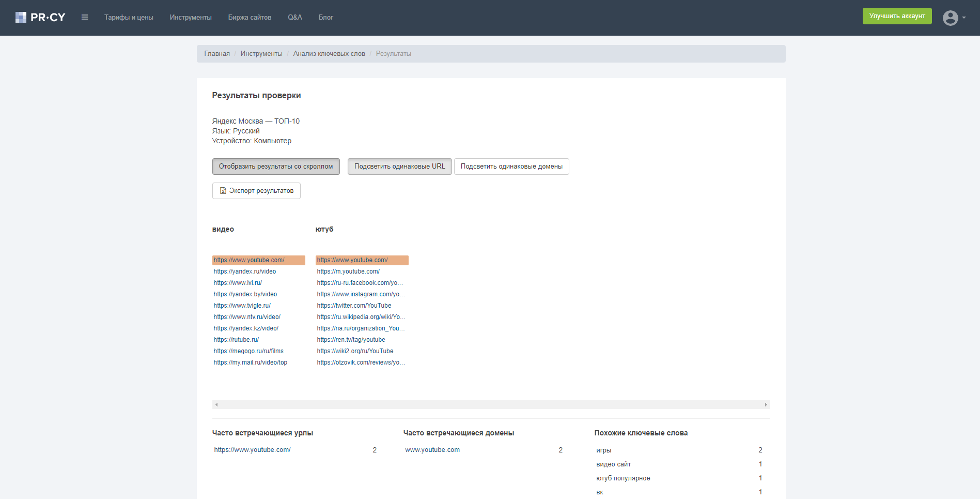
Task: Open www.ntv.ru/video link
Action: (247, 317)
